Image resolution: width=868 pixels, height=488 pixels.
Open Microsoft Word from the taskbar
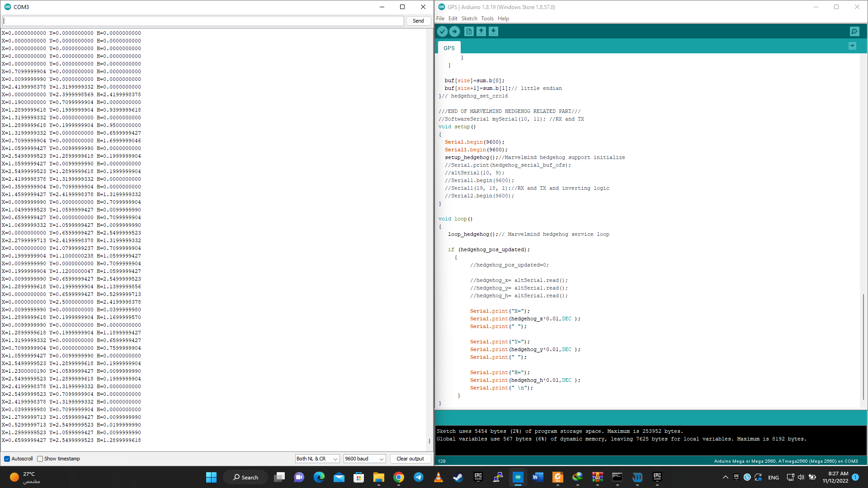(x=538, y=477)
